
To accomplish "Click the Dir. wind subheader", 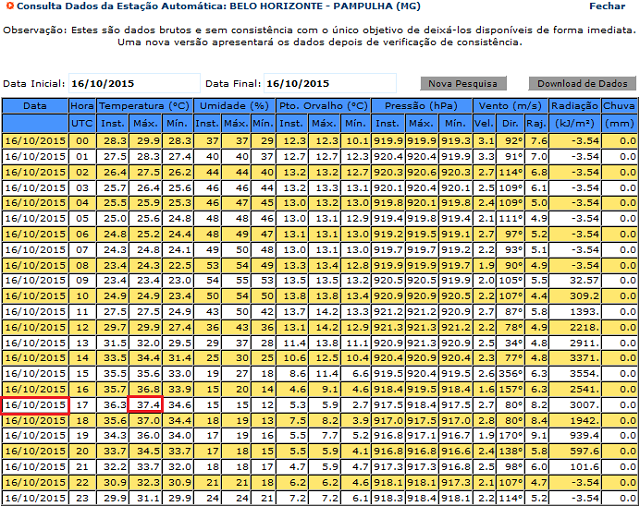I will (510, 123).
